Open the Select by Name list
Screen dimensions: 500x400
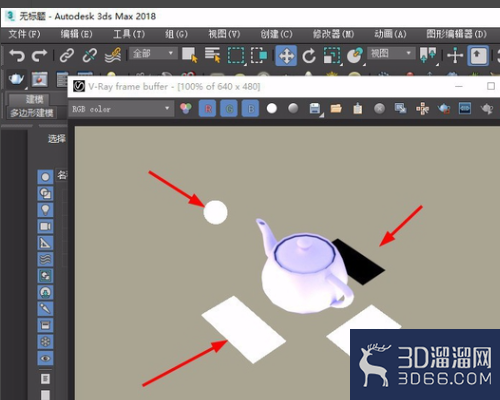212,55
